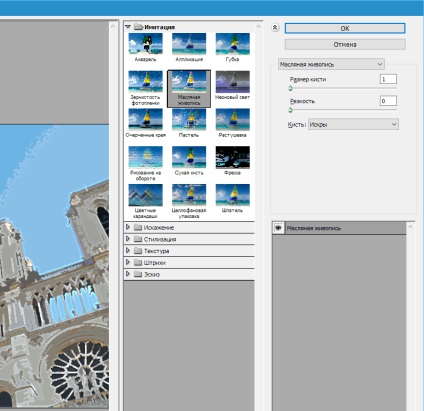Viewport: 424px width, 411px height.
Task: Click the Отмена button
Action: tap(345, 44)
